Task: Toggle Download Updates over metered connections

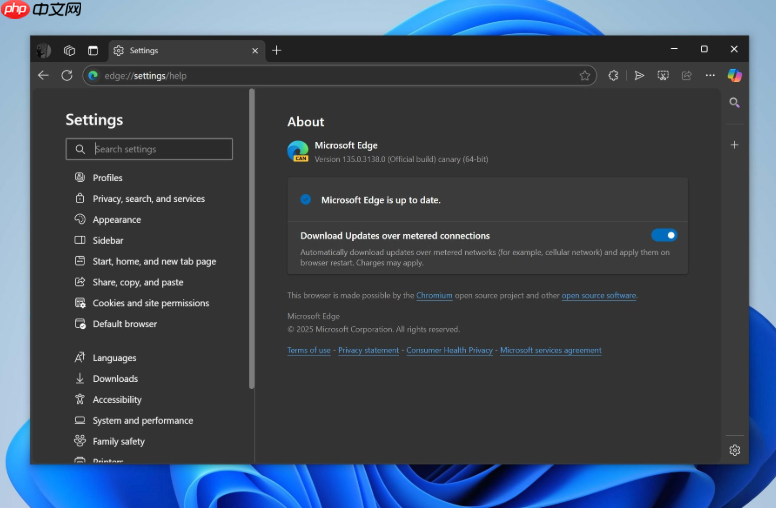Action: (x=664, y=235)
